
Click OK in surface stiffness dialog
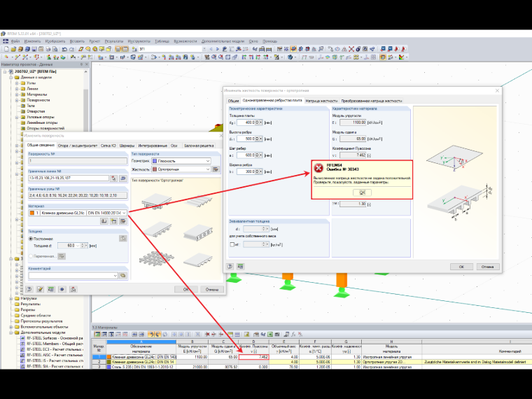click(x=461, y=267)
